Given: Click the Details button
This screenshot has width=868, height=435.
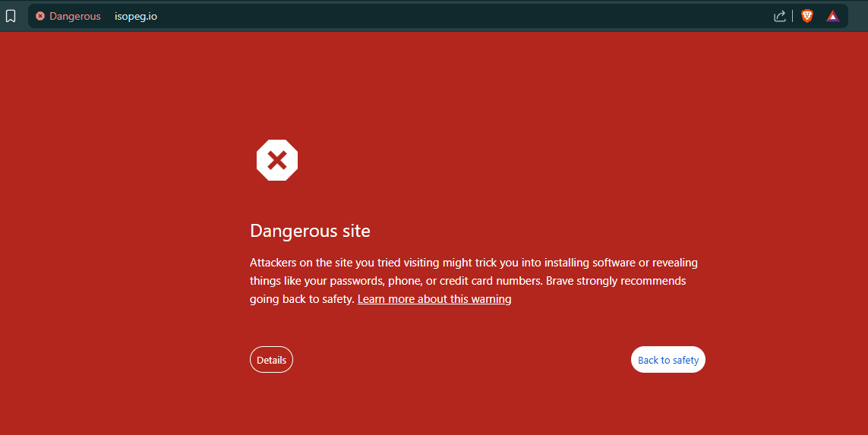Looking at the screenshot, I should click(271, 360).
